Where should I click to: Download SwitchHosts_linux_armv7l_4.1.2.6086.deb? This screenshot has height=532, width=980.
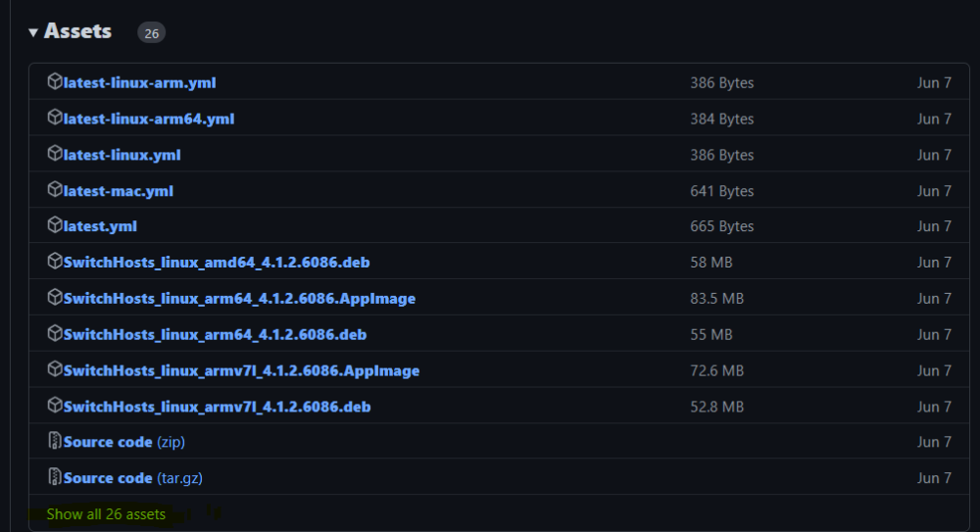[x=217, y=407]
